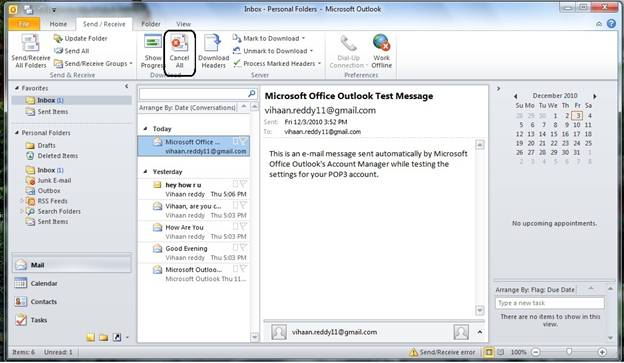
Task: Click the sender contact photo in people pane
Action: coord(279,332)
